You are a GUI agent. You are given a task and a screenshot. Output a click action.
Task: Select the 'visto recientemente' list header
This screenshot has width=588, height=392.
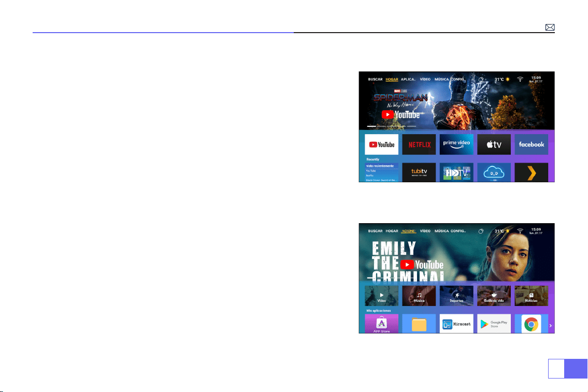coord(380,166)
